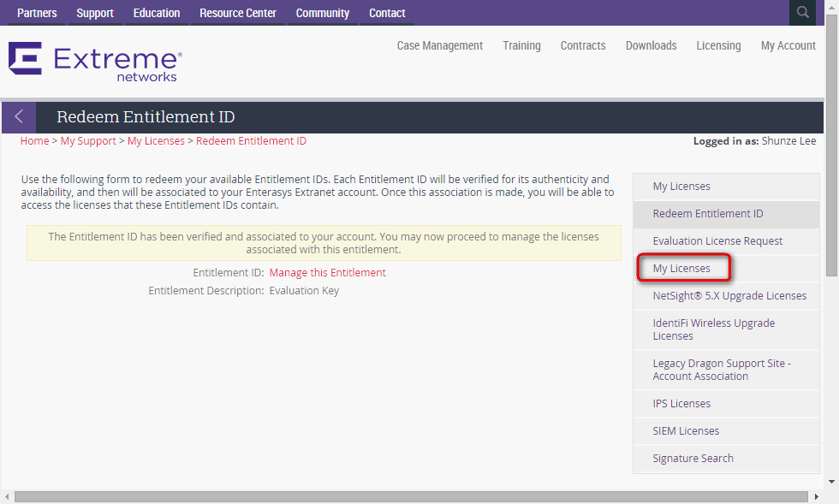Open Evaluation License Request in the sidebar
This screenshot has height=504, width=839.
point(726,240)
